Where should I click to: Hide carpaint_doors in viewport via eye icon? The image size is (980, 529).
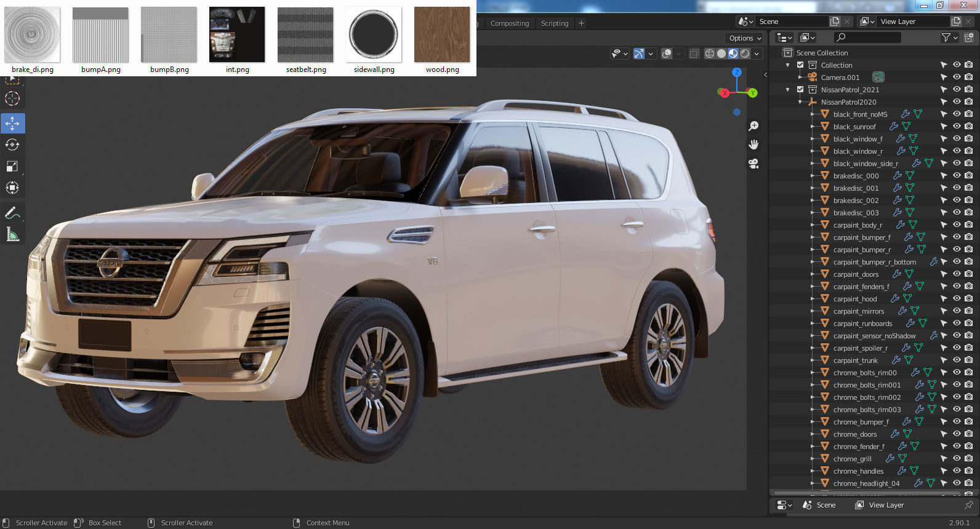click(x=957, y=274)
